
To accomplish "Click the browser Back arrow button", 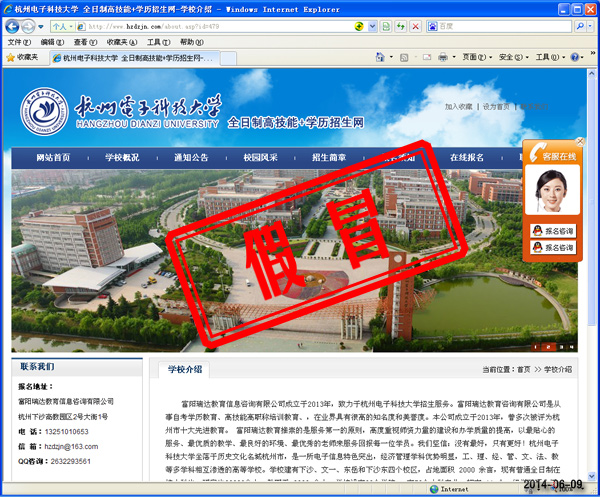I will click(12, 26).
